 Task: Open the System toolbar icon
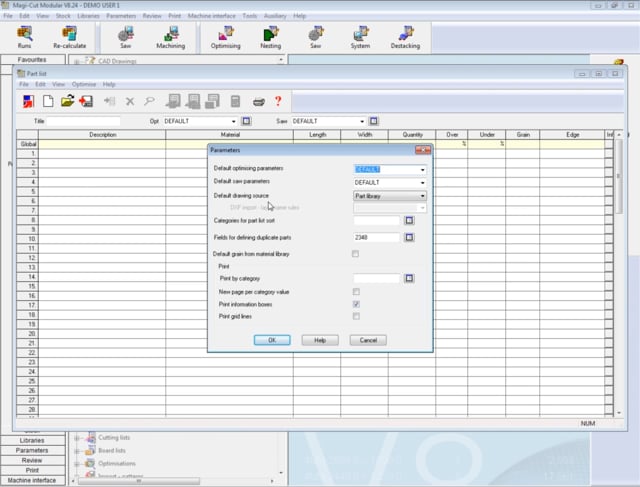tap(360, 37)
